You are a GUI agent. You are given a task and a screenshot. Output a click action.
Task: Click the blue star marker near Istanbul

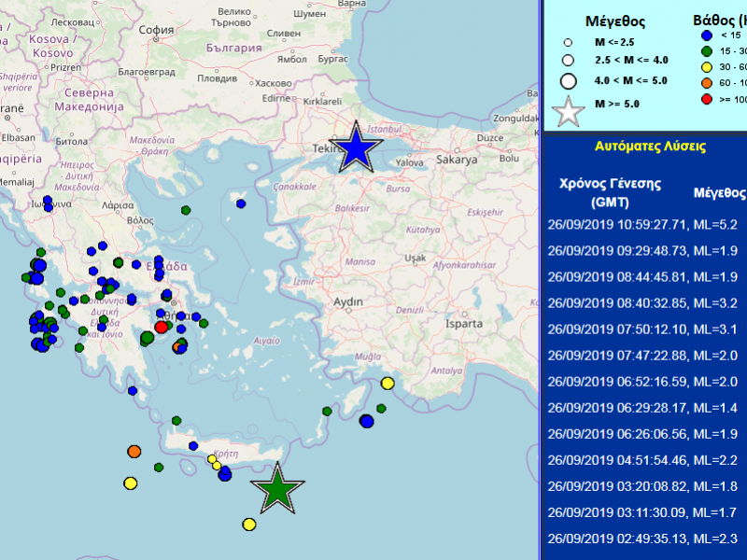[x=356, y=149]
